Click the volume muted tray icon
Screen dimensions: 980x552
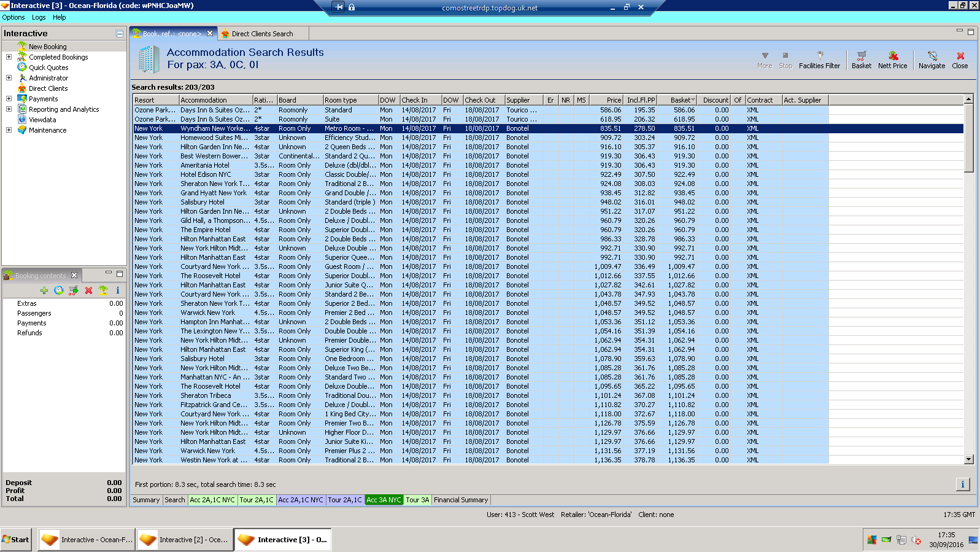tap(916, 540)
